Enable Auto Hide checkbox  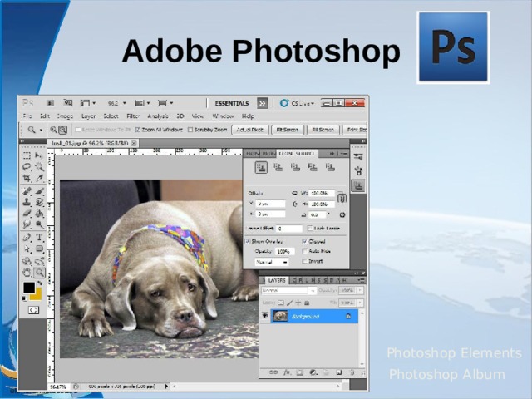(305, 251)
